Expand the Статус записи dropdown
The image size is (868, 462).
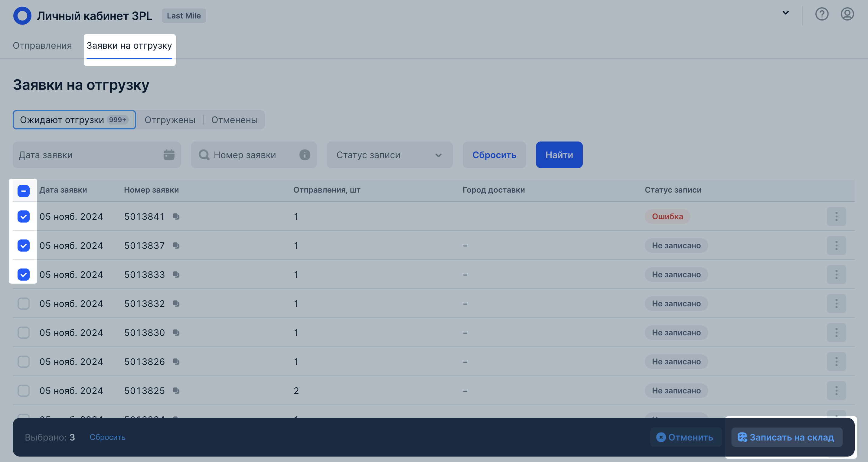[x=389, y=155]
